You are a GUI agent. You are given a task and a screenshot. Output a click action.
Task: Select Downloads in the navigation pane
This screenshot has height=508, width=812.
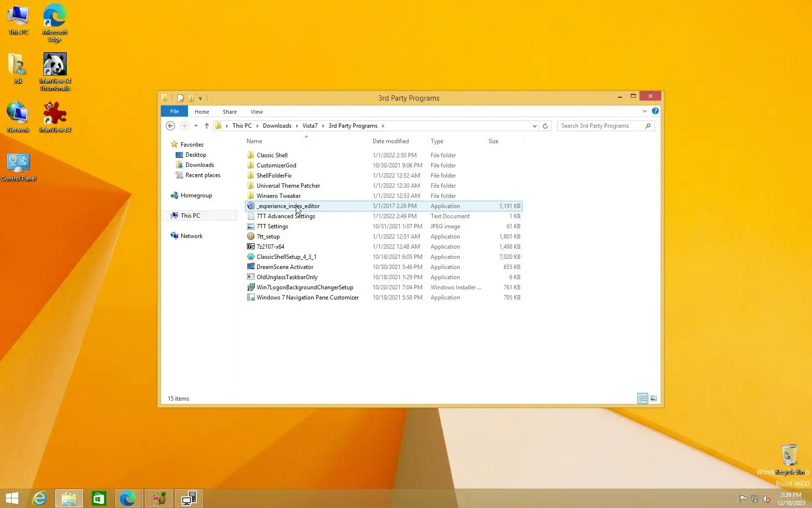[200, 165]
